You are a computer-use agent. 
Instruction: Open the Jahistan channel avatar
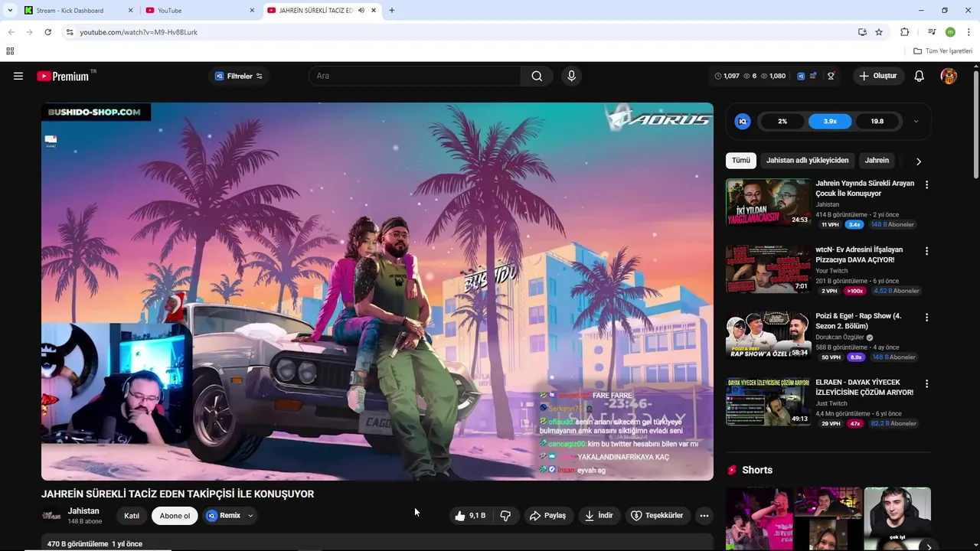51,516
